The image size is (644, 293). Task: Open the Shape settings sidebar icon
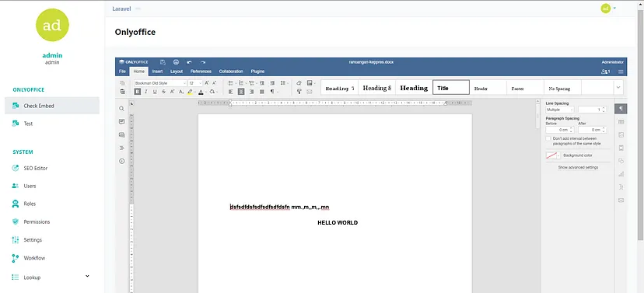(621, 161)
